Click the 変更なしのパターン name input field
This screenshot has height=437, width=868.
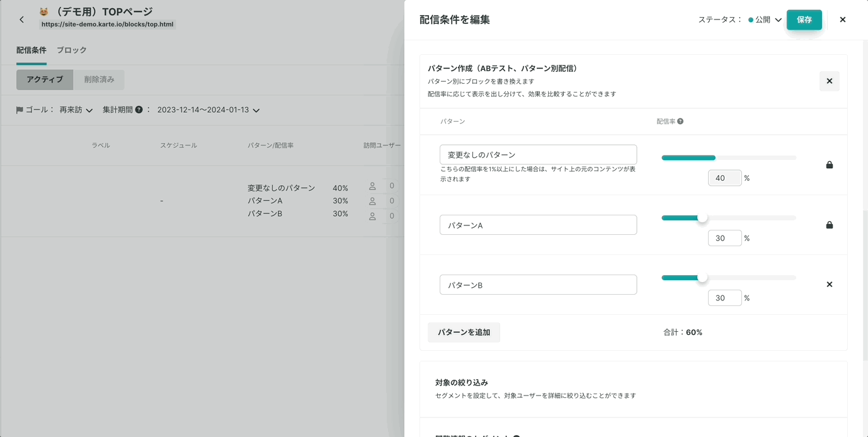538,155
